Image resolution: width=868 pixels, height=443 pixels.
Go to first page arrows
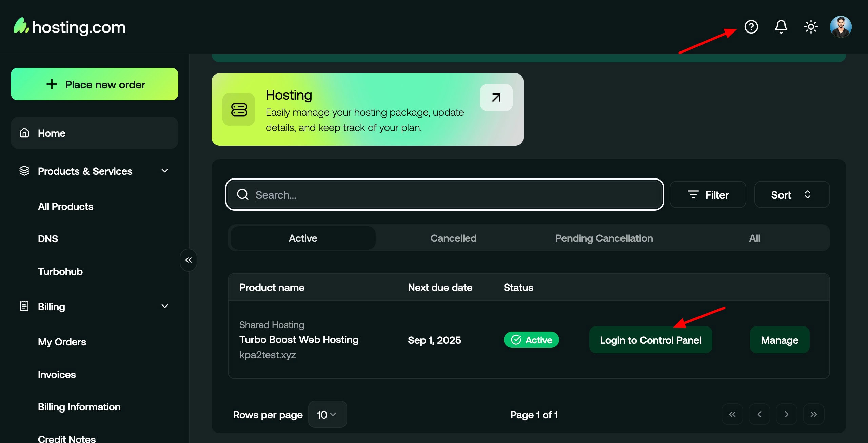(x=732, y=414)
